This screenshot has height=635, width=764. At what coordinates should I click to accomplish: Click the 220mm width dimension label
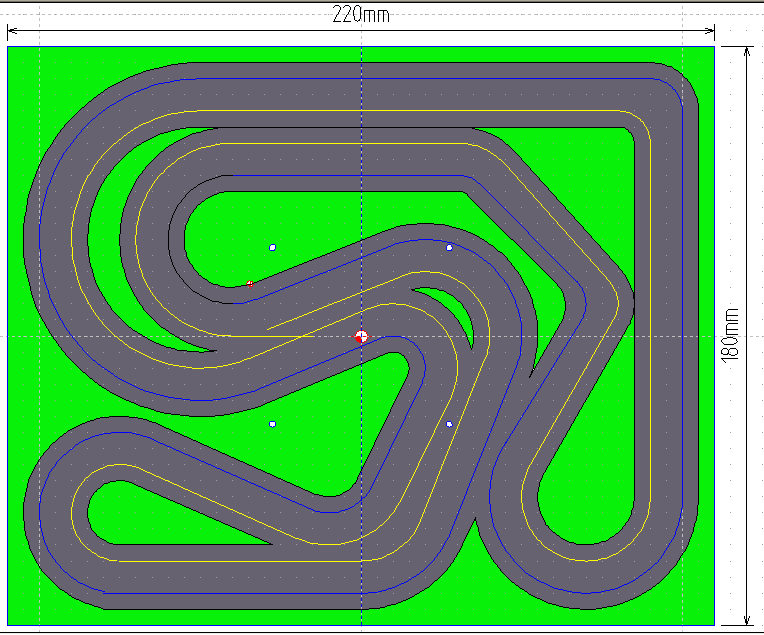pyautogui.click(x=361, y=14)
